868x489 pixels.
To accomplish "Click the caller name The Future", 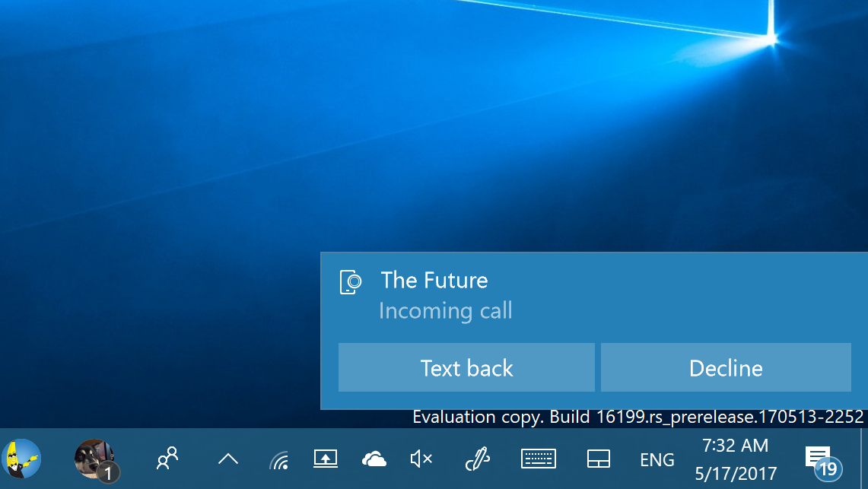I will (x=434, y=281).
